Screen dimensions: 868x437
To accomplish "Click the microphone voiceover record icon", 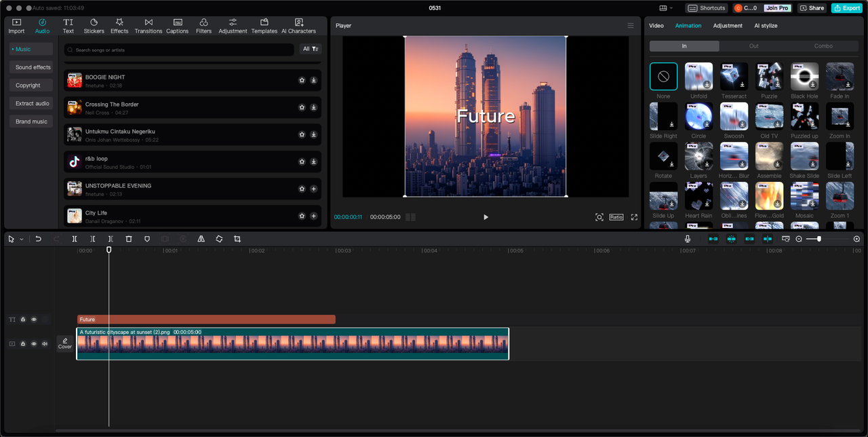I will 688,239.
